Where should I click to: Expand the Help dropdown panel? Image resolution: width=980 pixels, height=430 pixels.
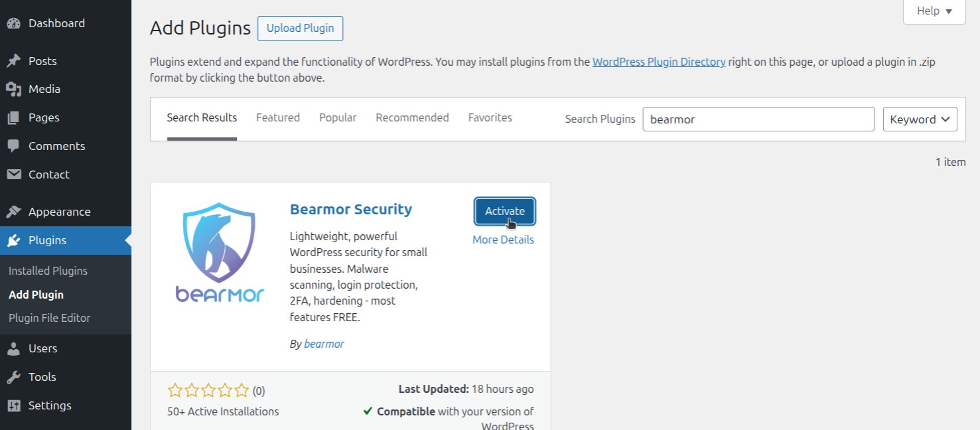click(x=934, y=11)
